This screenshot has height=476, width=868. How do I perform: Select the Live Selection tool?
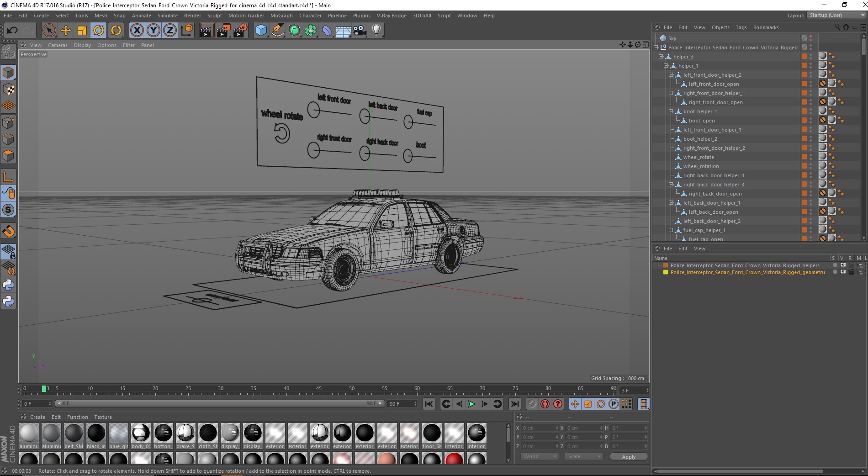coord(49,30)
